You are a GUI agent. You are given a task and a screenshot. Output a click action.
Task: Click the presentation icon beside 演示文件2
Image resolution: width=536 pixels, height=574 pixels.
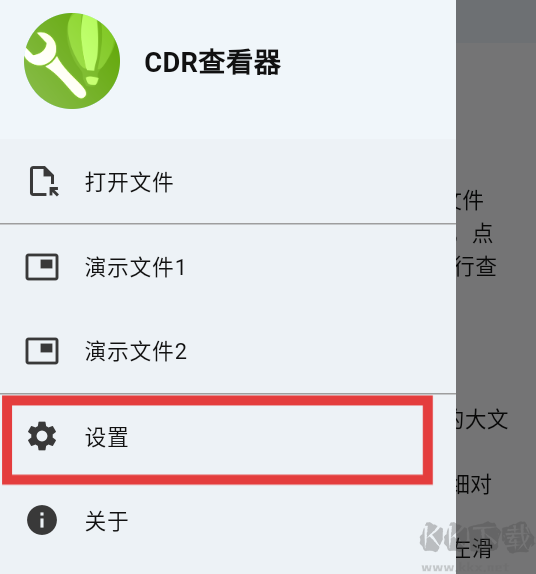[x=42, y=351]
